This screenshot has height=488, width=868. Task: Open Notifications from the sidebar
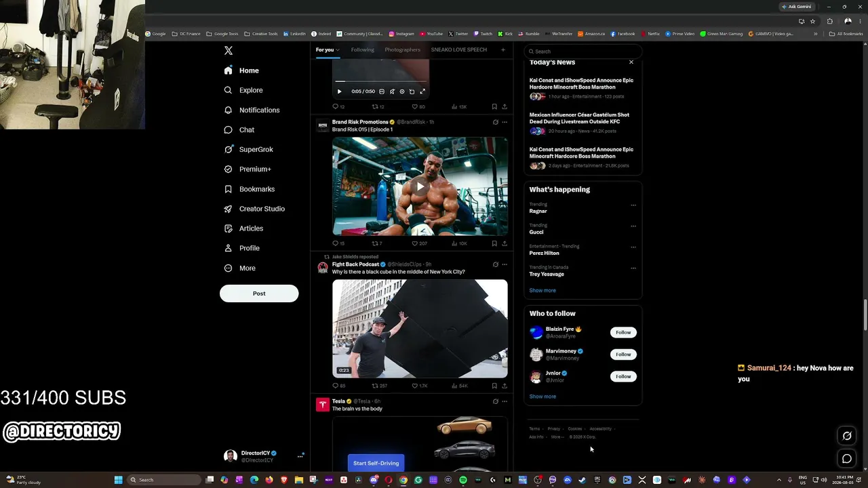tap(252, 110)
